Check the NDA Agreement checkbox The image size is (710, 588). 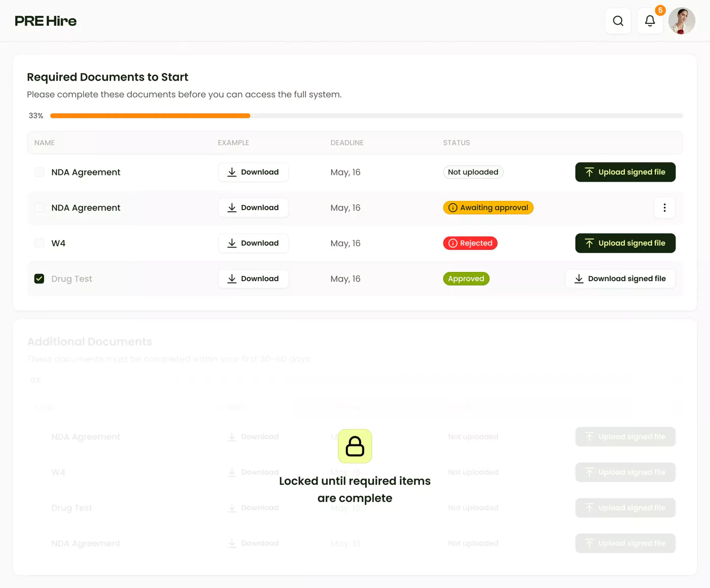39,172
